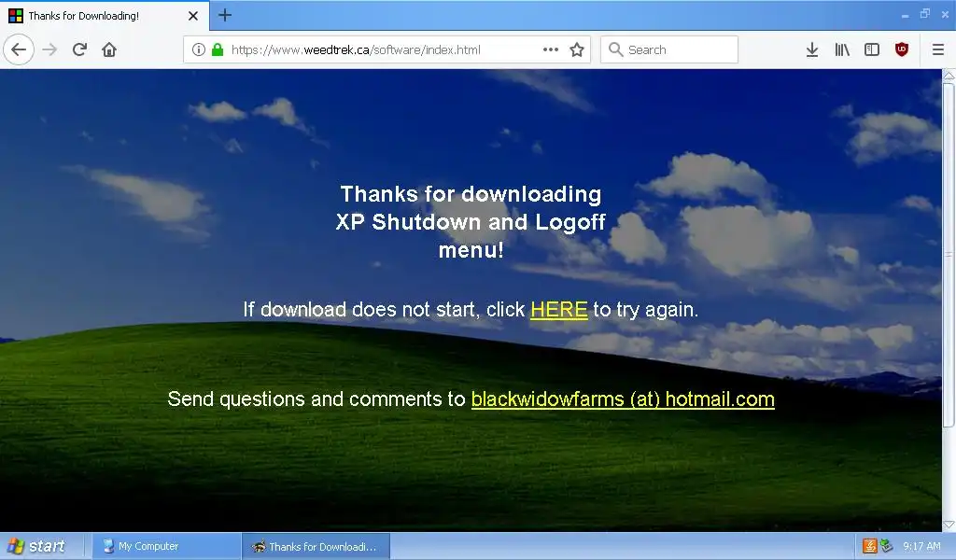956x560 pixels.
Task: Close the Thanks for Downloading tab
Action: coord(193,16)
